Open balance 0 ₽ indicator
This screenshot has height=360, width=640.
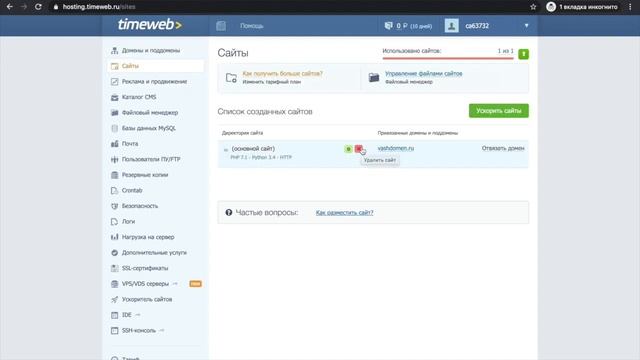[x=408, y=26]
